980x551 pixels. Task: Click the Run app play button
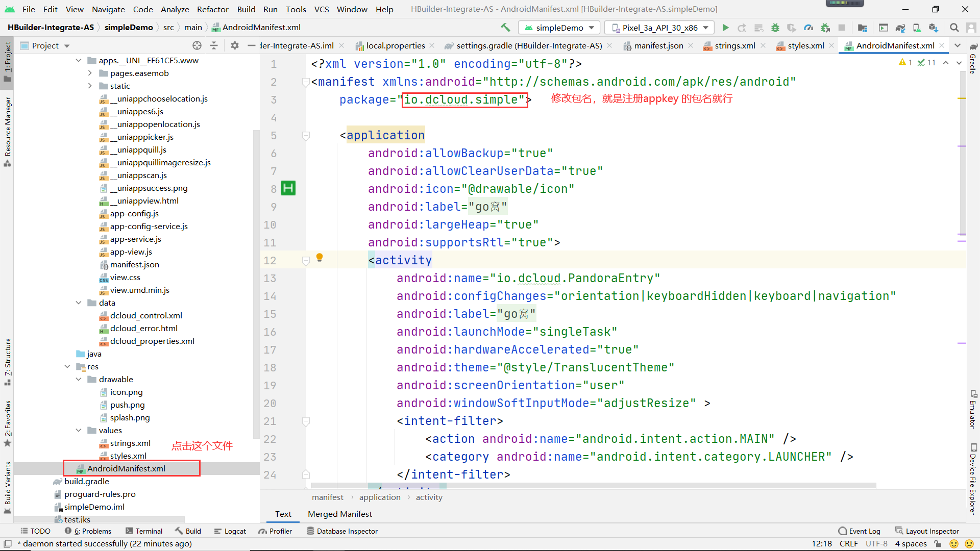click(x=725, y=28)
